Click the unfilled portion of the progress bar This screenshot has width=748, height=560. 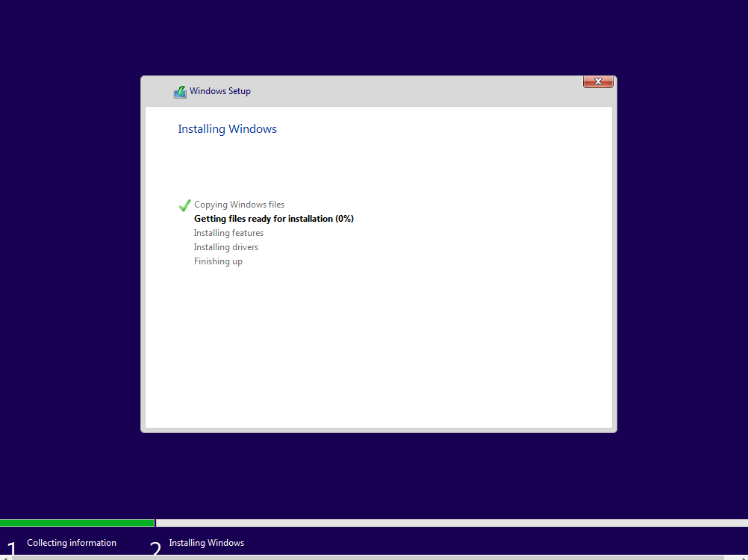tap(448, 523)
